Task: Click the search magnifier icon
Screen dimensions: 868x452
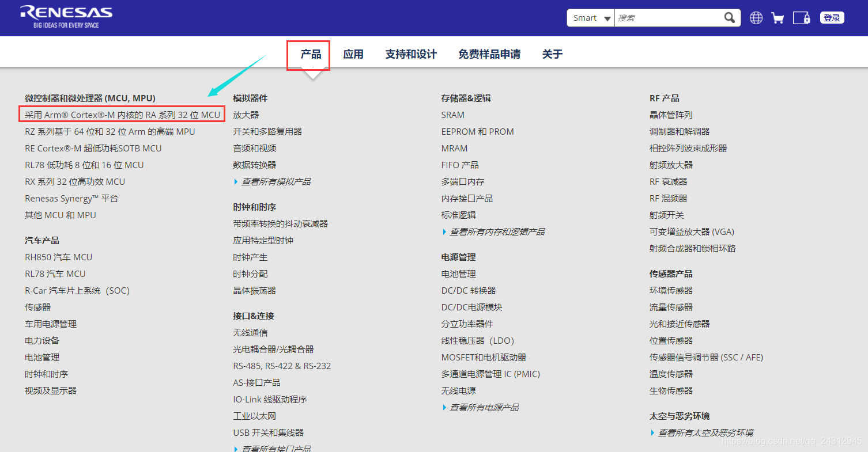Action: coord(729,17)
